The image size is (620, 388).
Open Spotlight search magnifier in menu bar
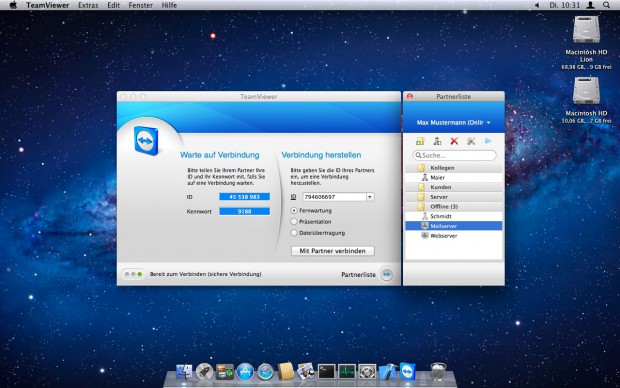(606, 5)
